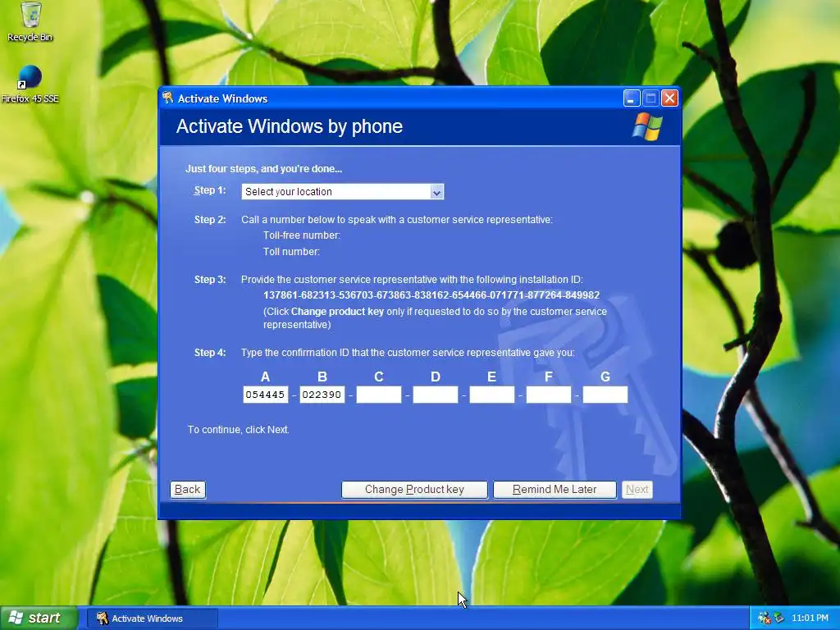This screenshot has width=840, height=630.
Task: Close the Activate Windows dialog
Action: [669, 98]
